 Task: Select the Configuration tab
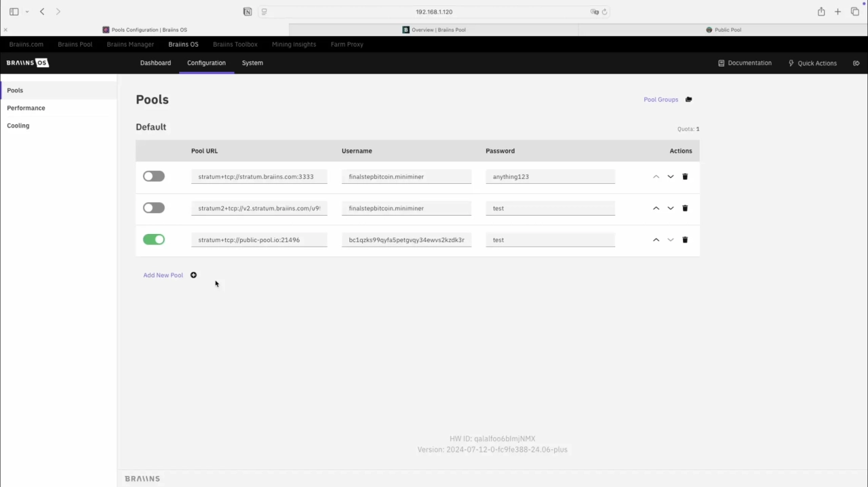206,62
